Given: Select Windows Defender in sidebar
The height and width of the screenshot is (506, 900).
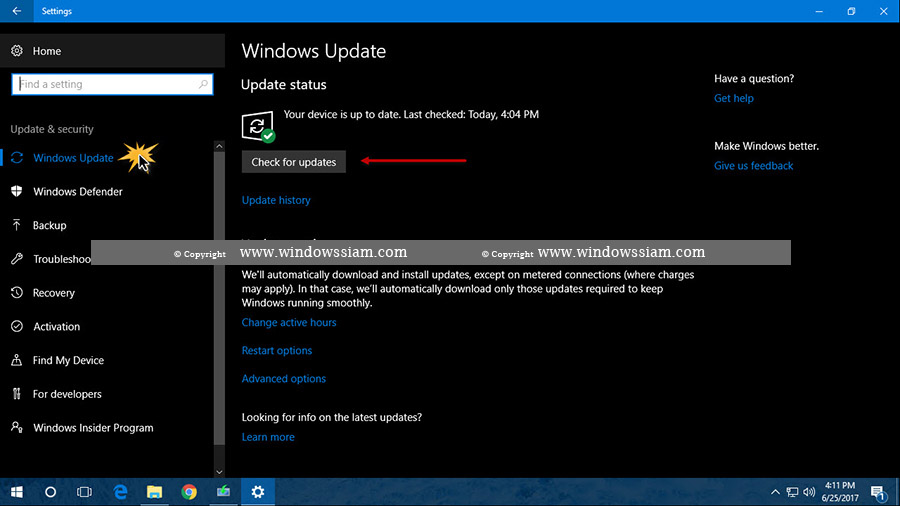Looking at the screenshot, I should click(x=77, y=192).
